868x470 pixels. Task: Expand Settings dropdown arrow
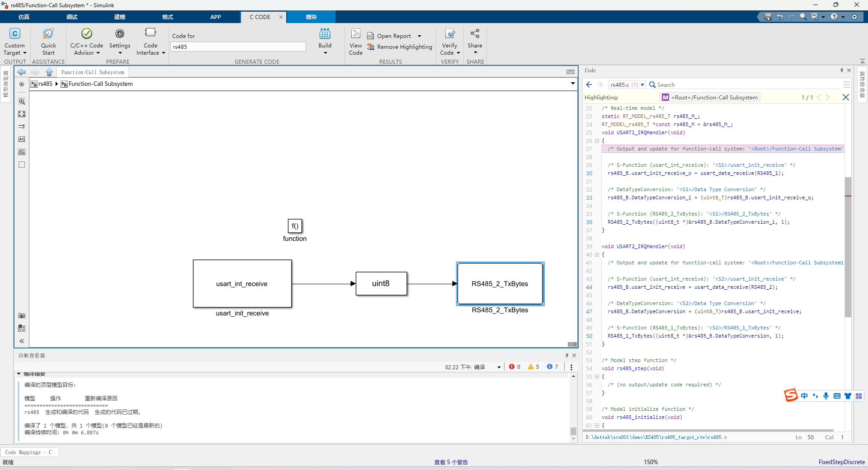pyautogui.click(x=120, y=53)
